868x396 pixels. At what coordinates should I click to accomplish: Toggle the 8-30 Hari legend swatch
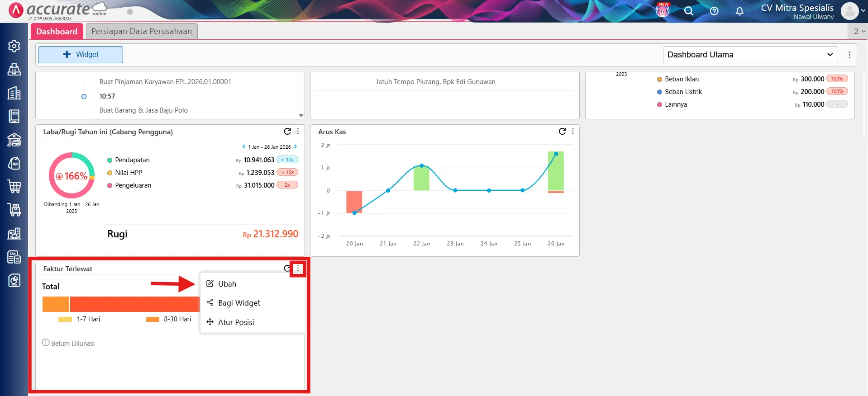click(x=153, y=319)
